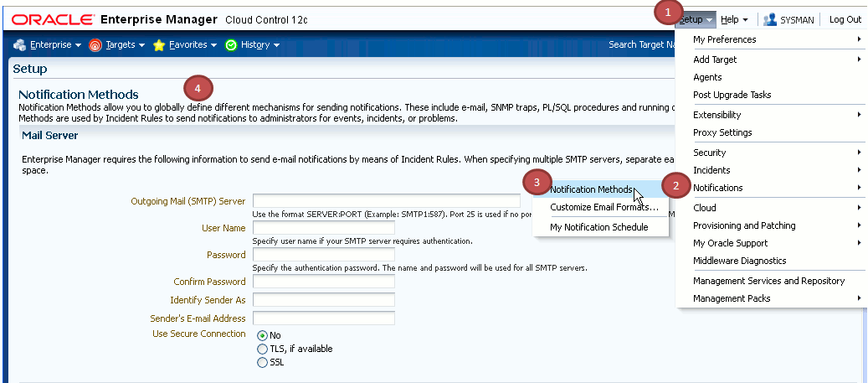
Task: Select the TLS, if available option
Action: tap(262, 349)
